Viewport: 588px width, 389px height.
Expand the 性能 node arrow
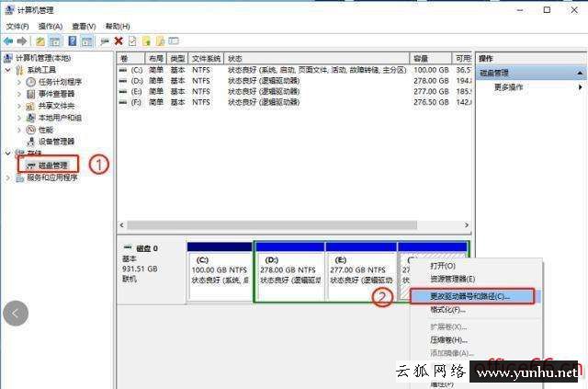[19, 130]
